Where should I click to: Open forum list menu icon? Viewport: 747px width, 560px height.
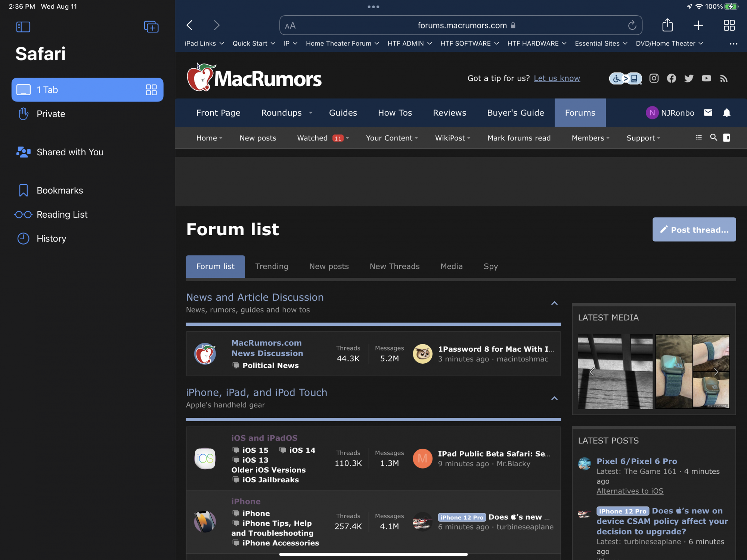click(699, 138)
